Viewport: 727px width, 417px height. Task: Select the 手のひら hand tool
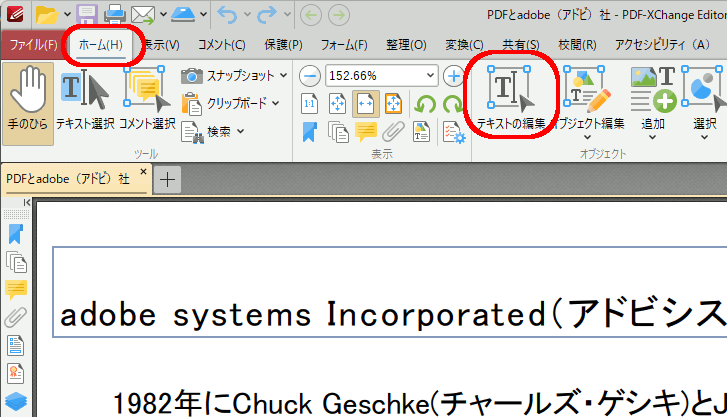tap(28, 103)
